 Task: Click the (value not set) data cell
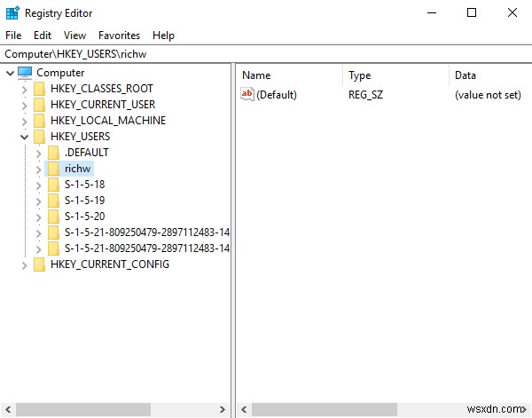(488, 95)
